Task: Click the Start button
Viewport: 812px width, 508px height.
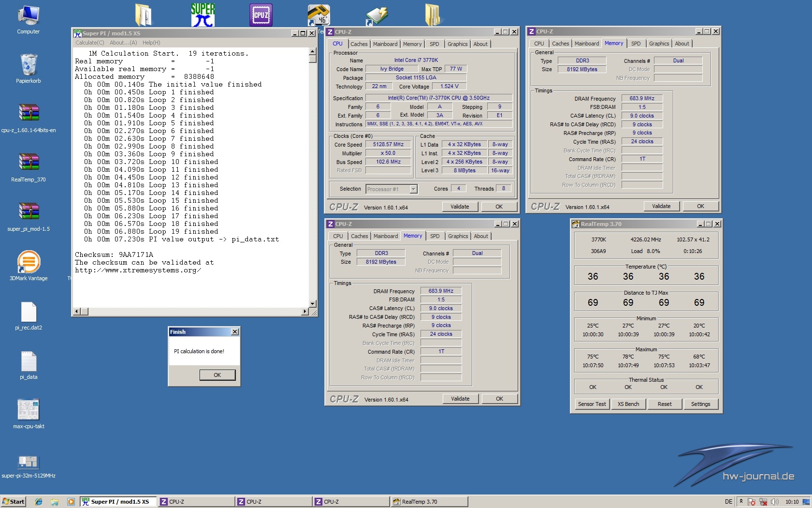Action: (x=13, y=502)
